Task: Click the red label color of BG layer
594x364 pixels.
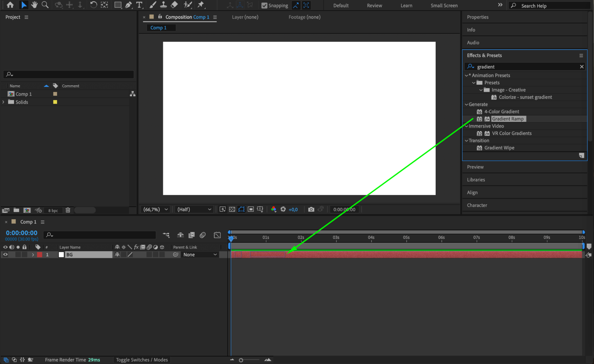Action: [40, 255]
